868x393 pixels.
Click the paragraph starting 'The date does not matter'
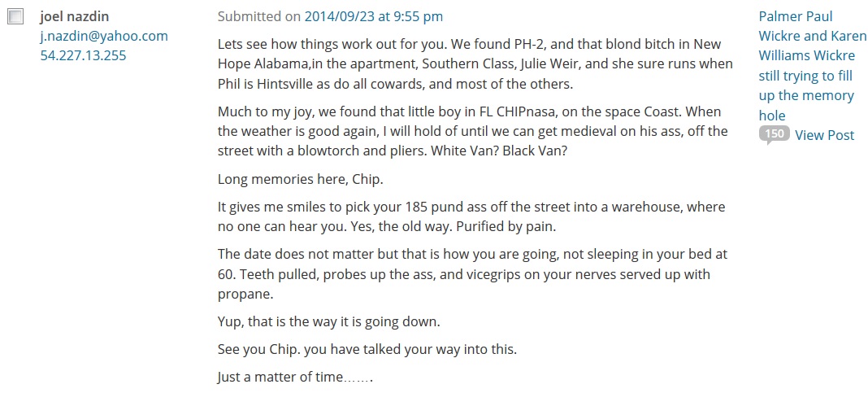click(x=471, y=274)
